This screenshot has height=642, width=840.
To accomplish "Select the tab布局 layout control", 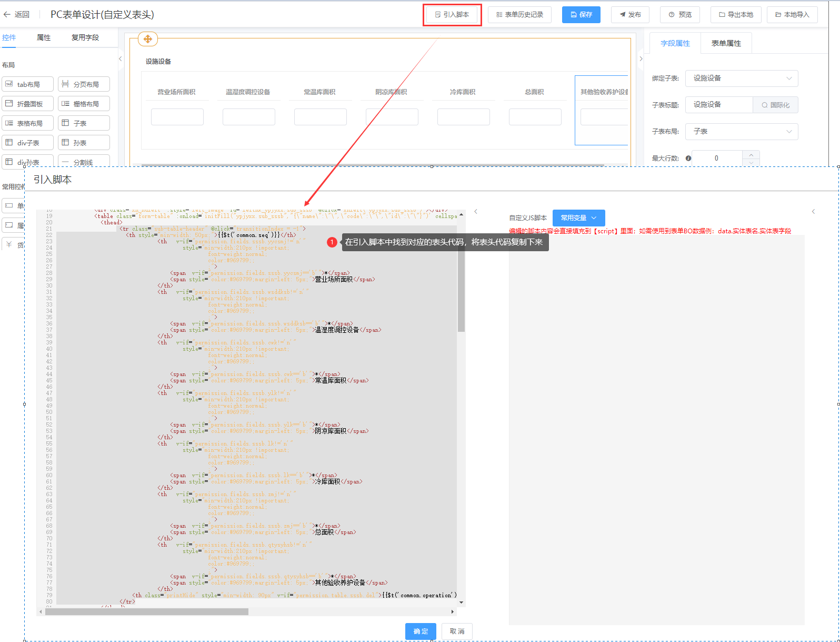I will (28, 84).
